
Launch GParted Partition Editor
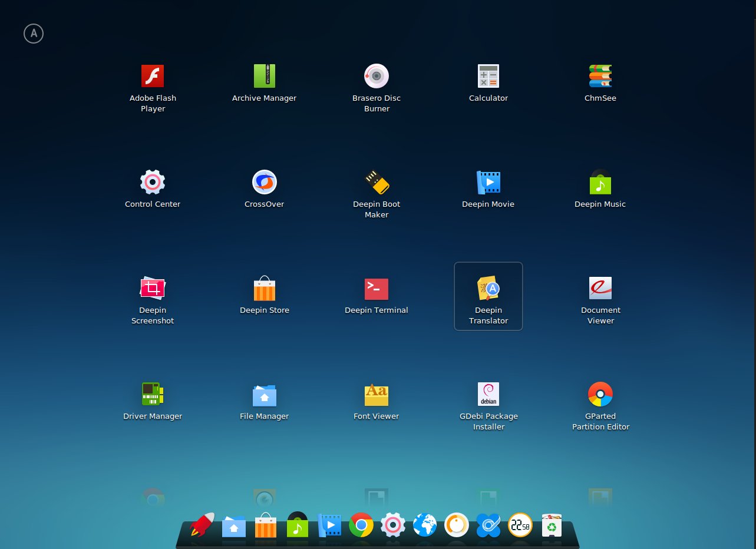point(600,394)
